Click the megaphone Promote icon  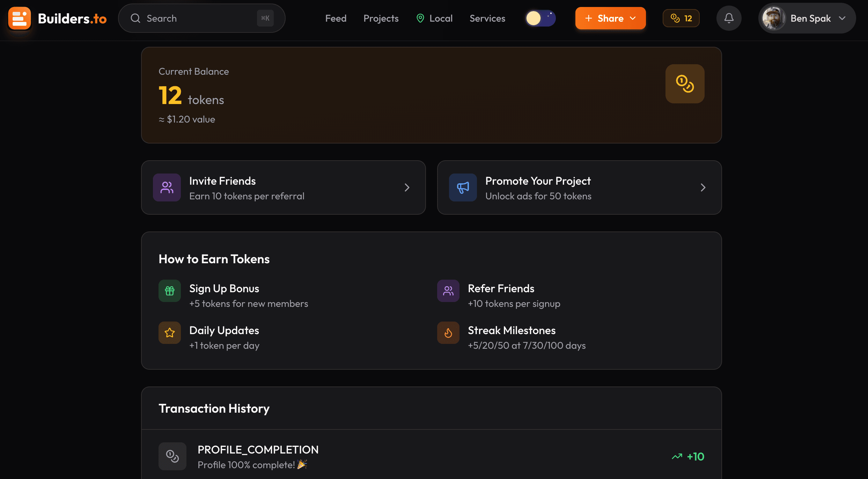pyautogui.click(x=463, y=187)
